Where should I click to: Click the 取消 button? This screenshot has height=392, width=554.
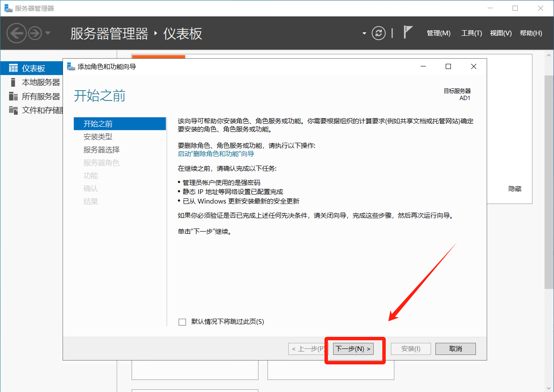coord(455,349)
